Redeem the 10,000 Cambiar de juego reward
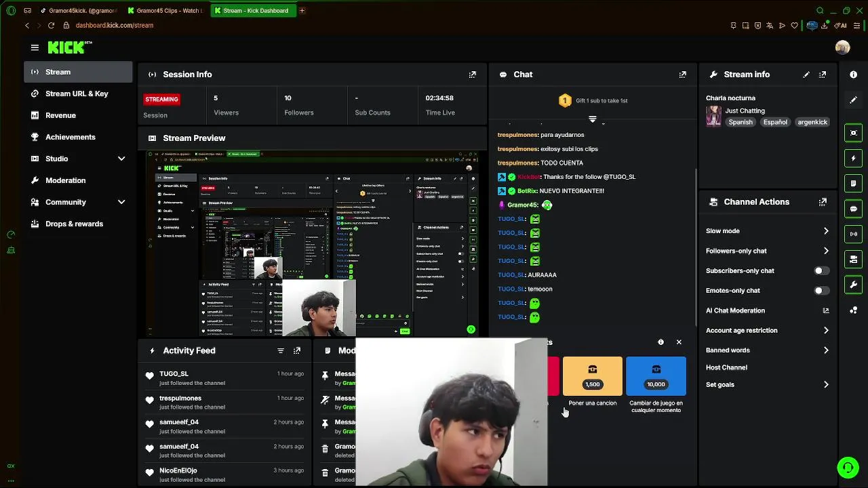This screenshot has height=488, width=868. click(656, 376)
